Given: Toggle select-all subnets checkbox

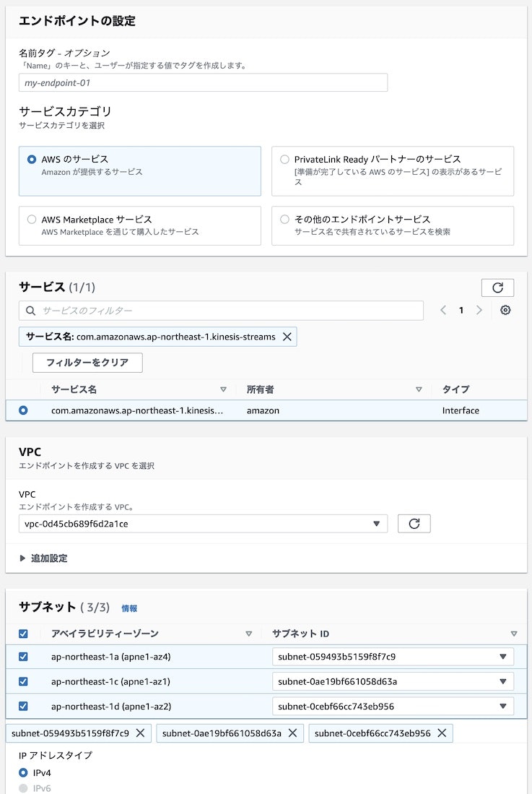Looking at the screenshot, I should point(23,634).
